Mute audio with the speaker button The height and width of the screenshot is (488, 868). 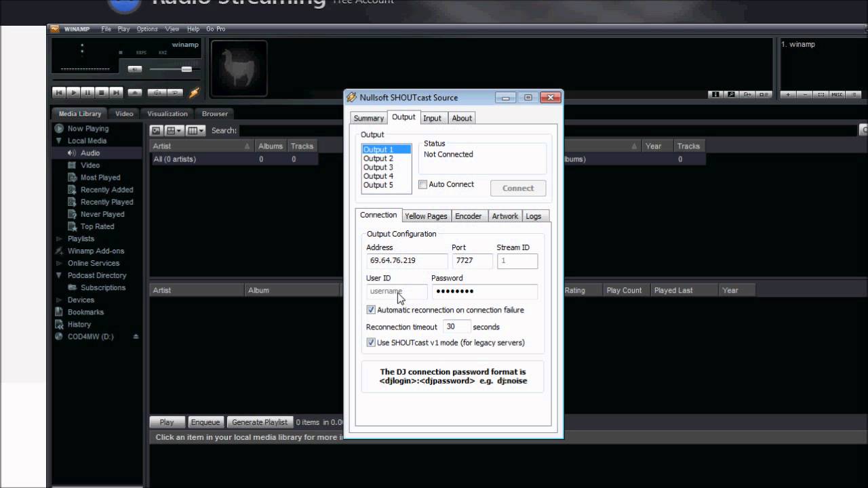click(135, 69)
